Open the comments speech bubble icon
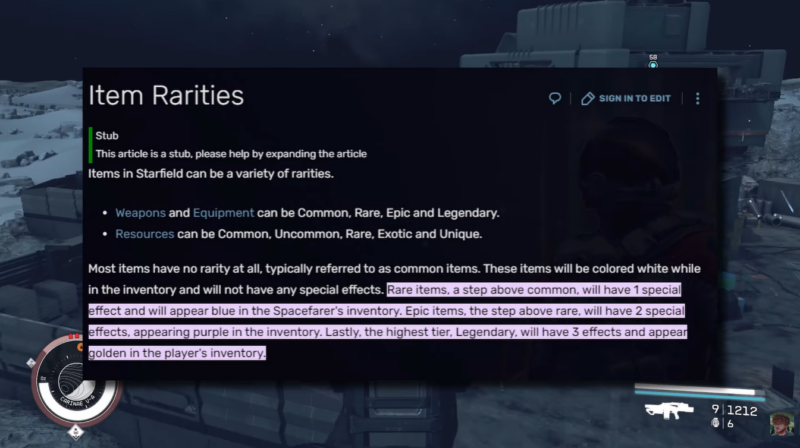 click(555, 98)
